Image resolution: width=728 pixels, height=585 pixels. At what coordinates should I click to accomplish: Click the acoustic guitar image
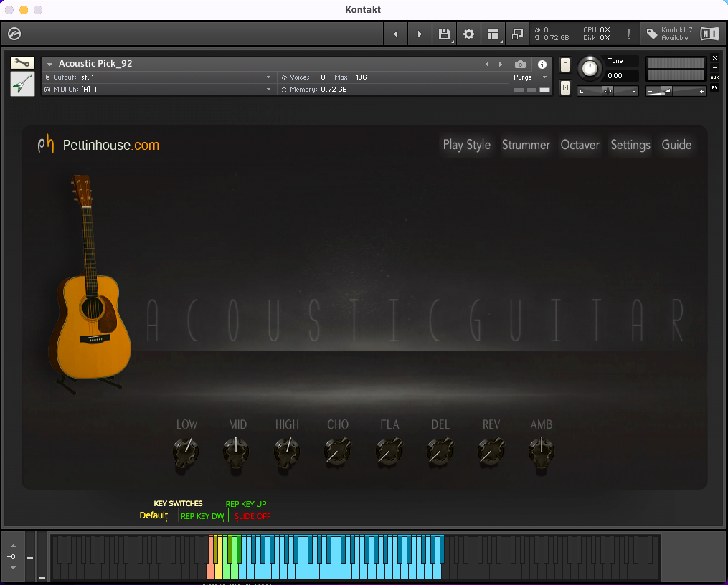pos(89,283)
